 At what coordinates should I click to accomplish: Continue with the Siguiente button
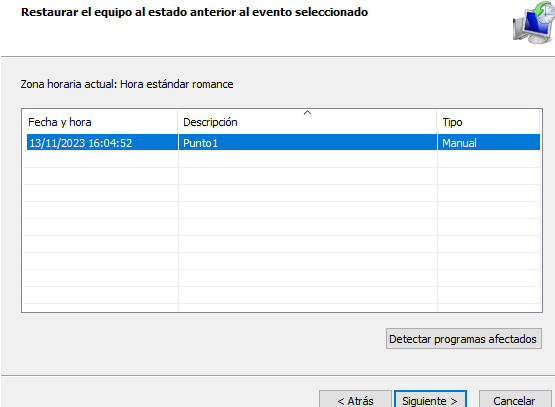(430, 400)
